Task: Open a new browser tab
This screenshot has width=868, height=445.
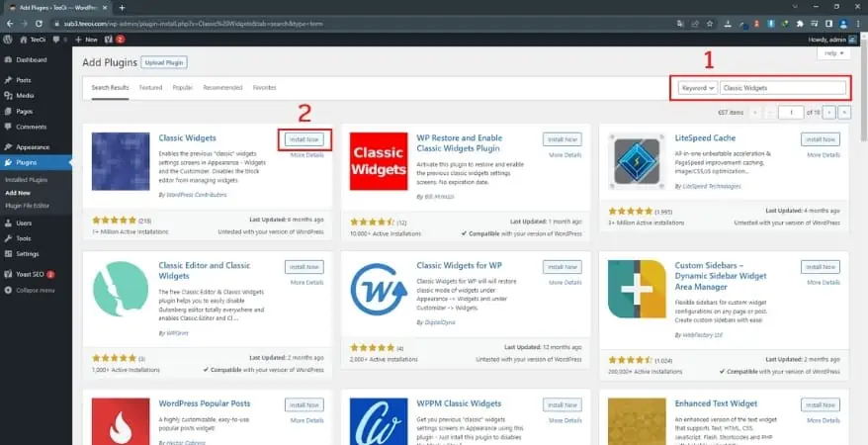Action: [x=122, y=8]
